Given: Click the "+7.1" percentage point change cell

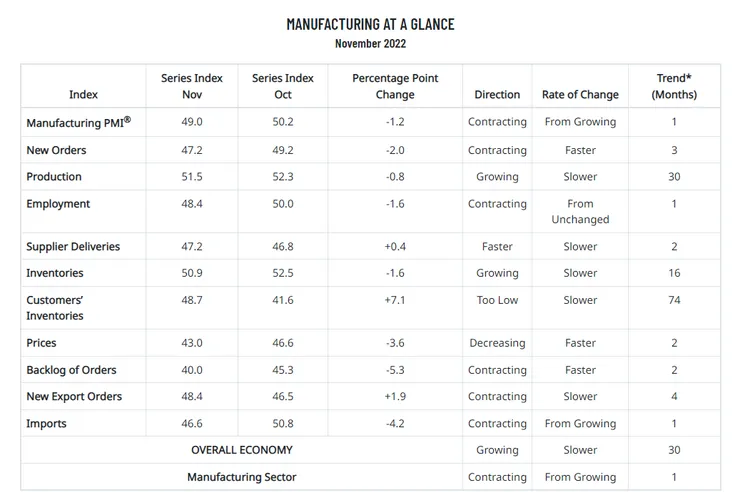Looking at the screenshot, I should [395, 300].
